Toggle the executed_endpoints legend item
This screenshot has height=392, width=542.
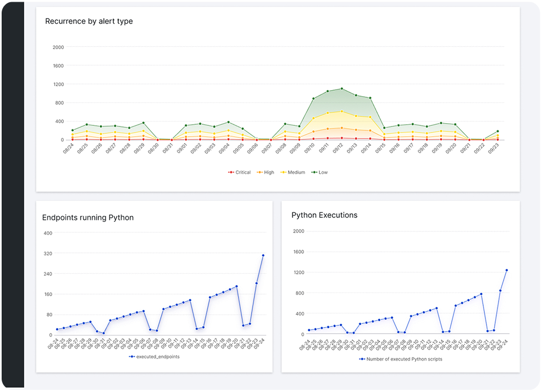(154, 356)
